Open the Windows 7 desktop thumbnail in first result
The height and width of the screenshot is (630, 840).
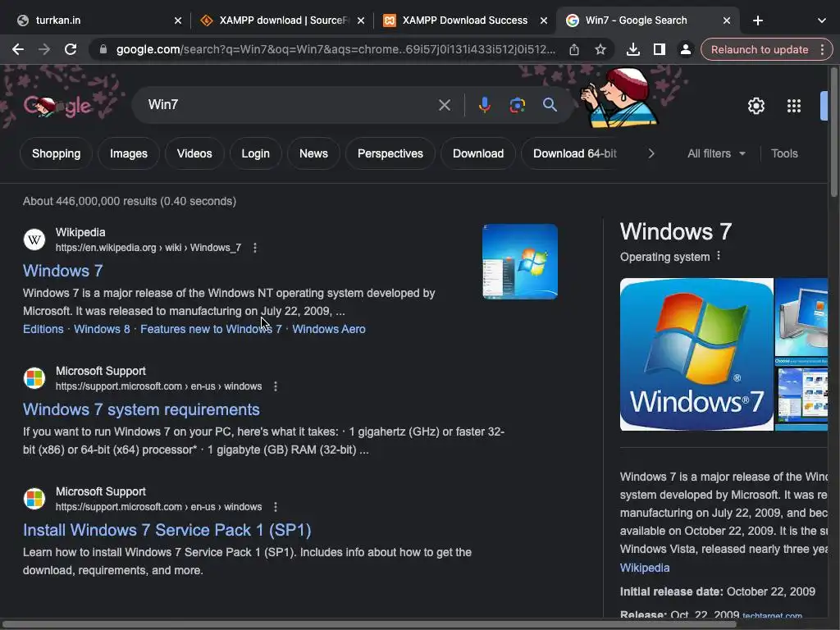[519, 262]
